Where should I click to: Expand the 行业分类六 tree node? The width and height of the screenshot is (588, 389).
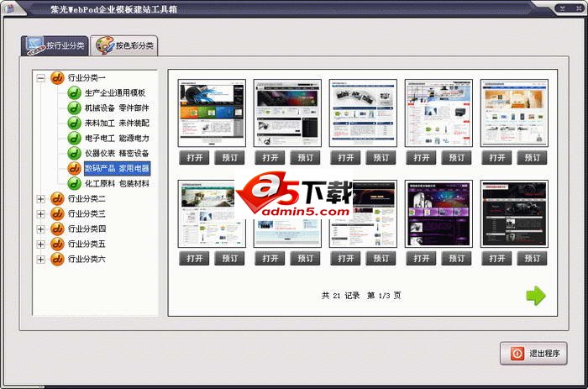40,260
